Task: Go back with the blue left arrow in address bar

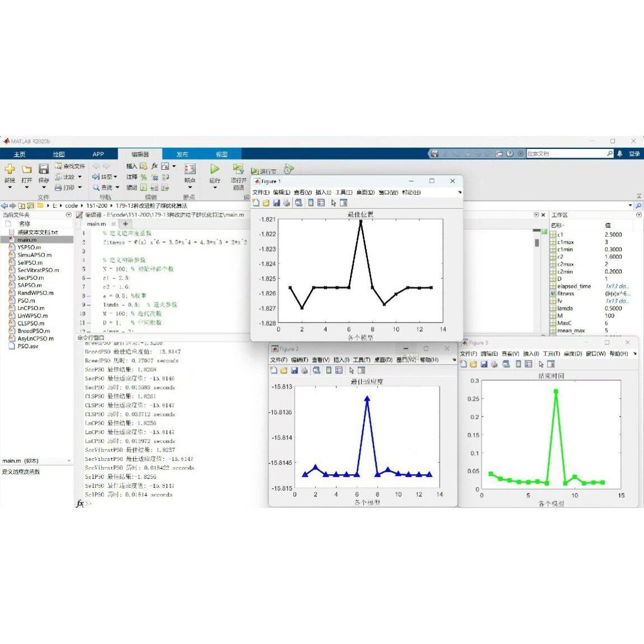Action: 4,206
